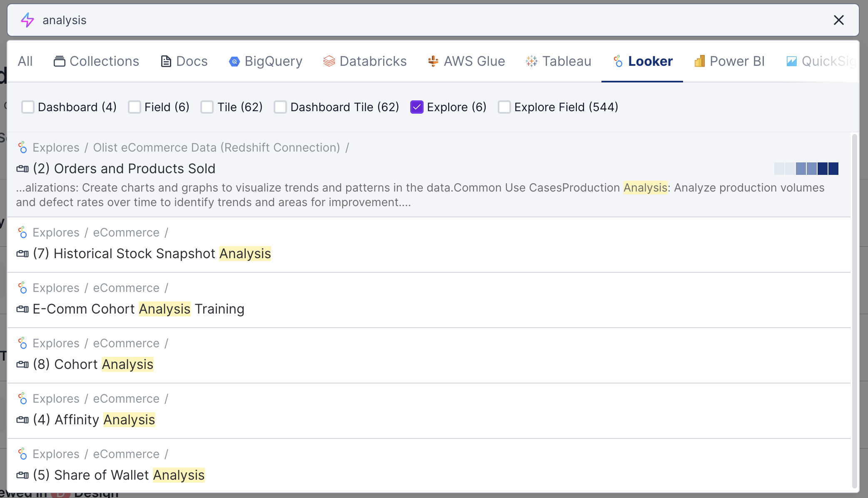Open the Tableau tab
This screenshot has height=498, width=868.
coord(559,61)
